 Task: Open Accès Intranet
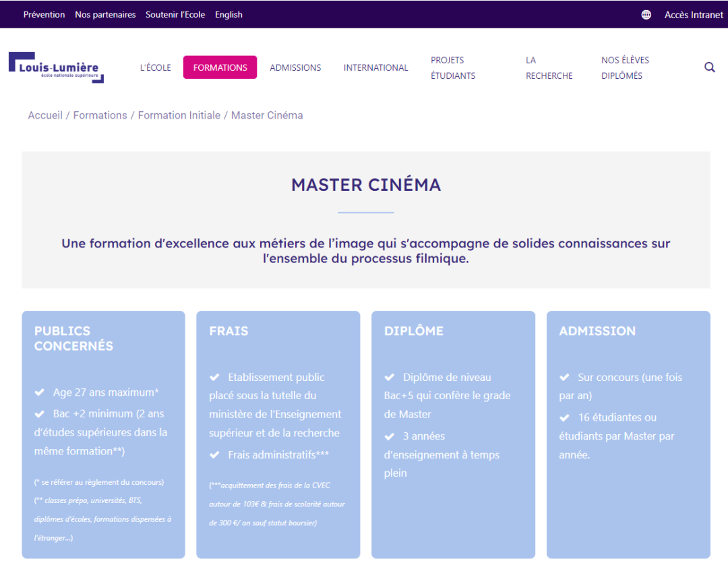point(694,15)
